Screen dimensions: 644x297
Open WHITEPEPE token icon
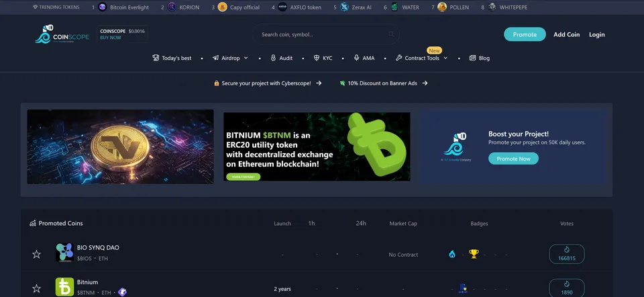[492, 7]
